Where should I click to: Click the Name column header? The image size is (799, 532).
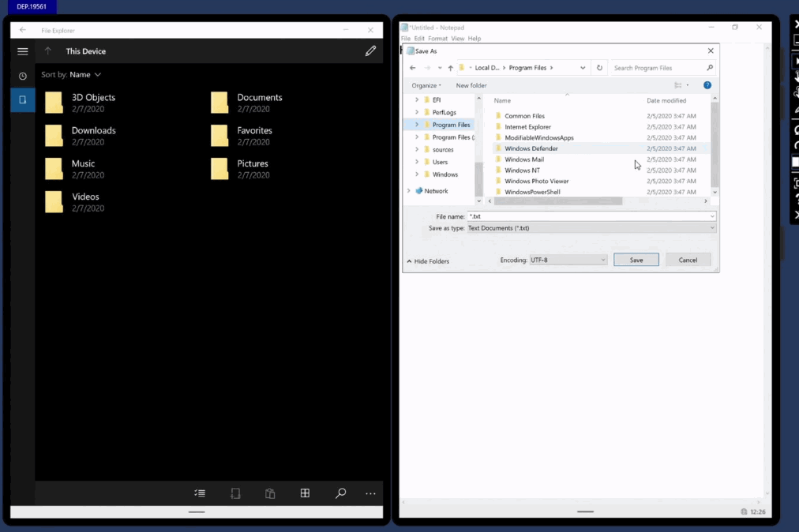(x=502, y=101)
